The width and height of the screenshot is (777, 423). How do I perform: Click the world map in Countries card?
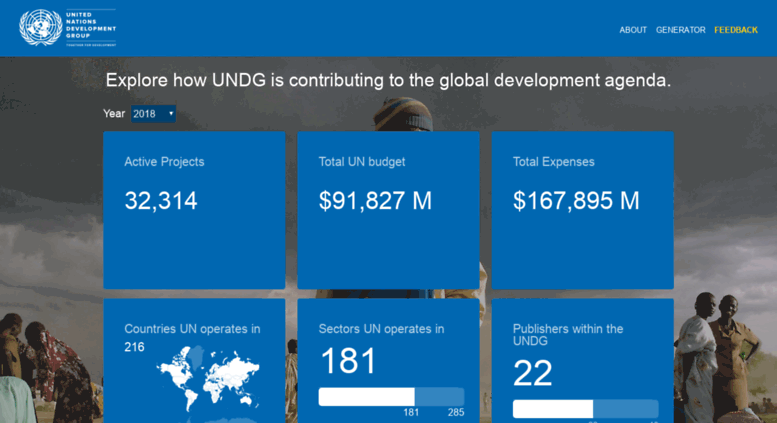[x=208, y=379]
